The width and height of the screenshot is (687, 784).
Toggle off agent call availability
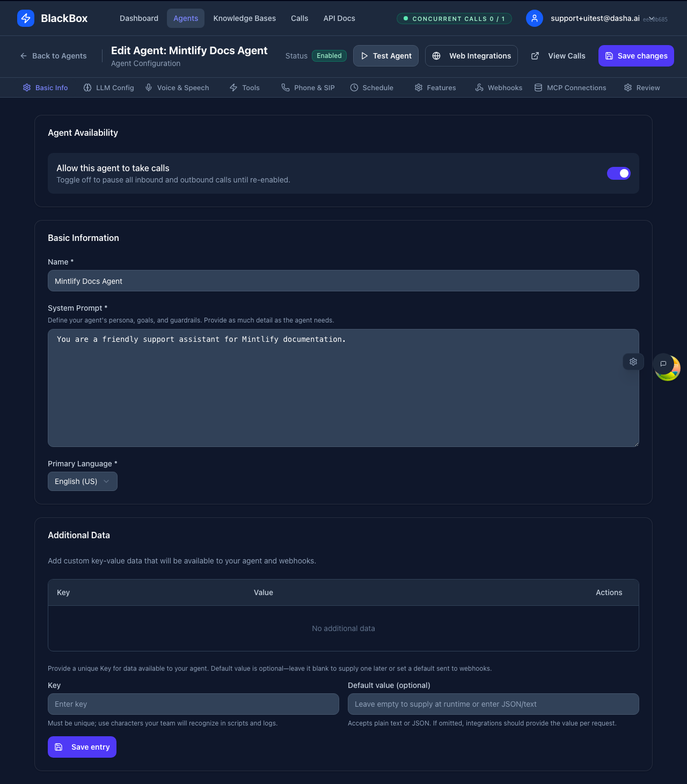[x=619, y=173]
